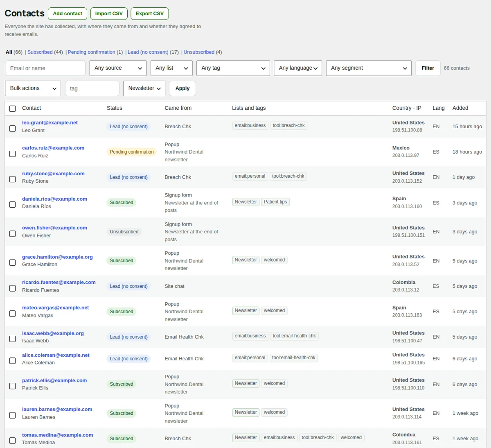Open the Any source dropdown

pyautogui.click(x=118, y=68)
